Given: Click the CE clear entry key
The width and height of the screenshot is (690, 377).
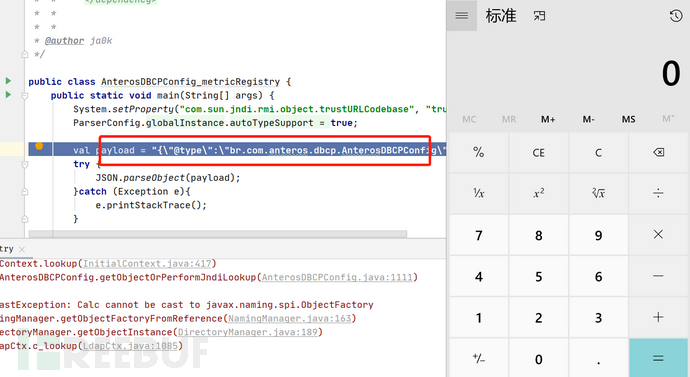Looking at the screenshot, I should tap(539, 153).
